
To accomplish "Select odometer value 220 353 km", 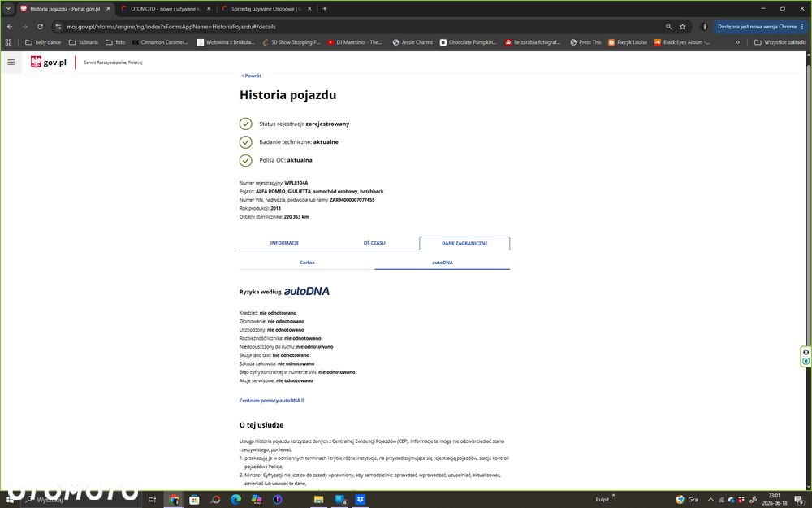I will tap(296, 217).
